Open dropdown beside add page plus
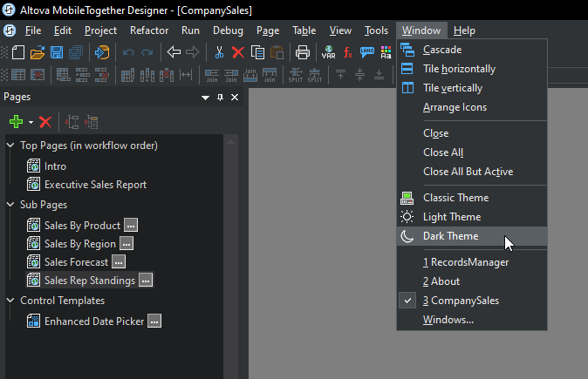This screenshot has width=588, height=379. (x=31, y=122)
